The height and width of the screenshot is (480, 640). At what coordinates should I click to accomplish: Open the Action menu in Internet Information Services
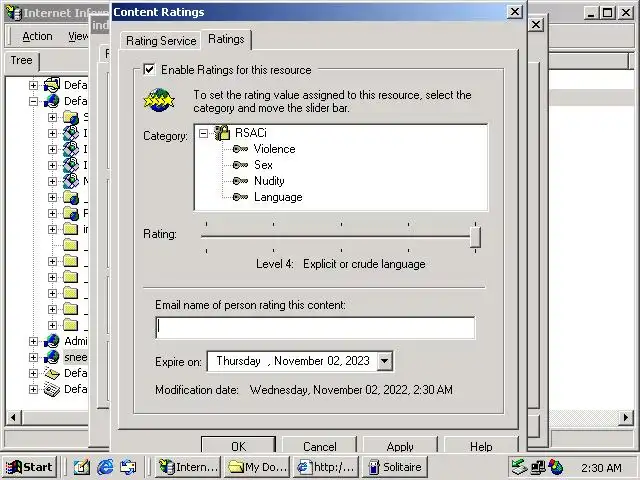pos(37,36)
